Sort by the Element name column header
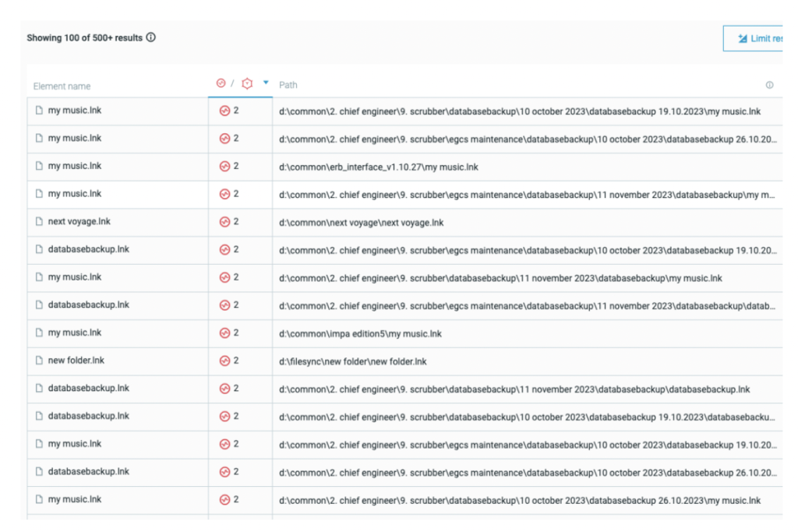Image resolution: width=798 pixels, height=532 pixels. click(x=62, y=86)
